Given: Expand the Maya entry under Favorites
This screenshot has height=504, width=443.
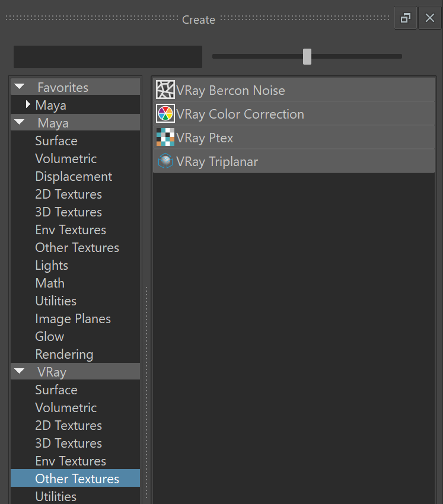Looking at the screenshot, I should tap(28, 104).
